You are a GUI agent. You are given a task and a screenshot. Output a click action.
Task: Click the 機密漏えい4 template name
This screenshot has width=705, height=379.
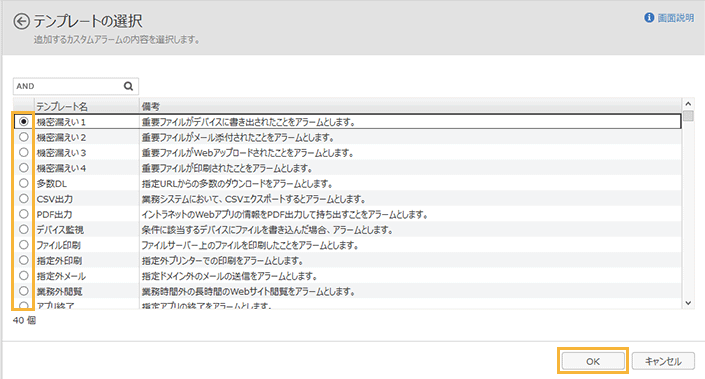tap(61, 168)
